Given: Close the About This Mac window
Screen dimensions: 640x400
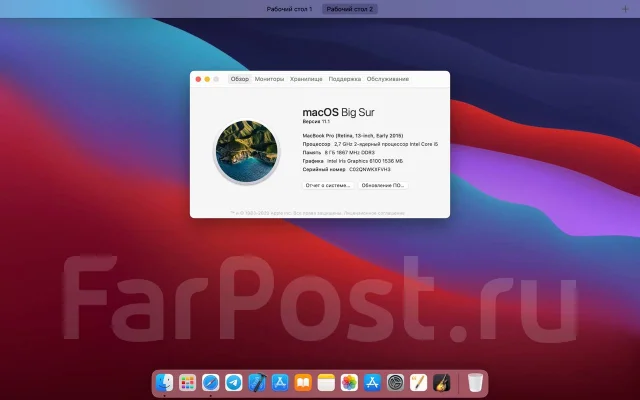Looking at the screenshot, I should point(198,79).
